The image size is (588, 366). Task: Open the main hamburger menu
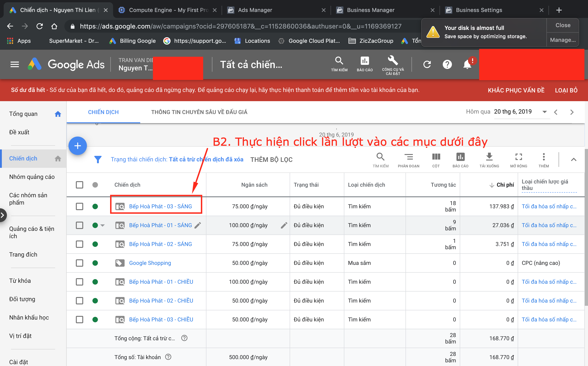tap(15, 64)
